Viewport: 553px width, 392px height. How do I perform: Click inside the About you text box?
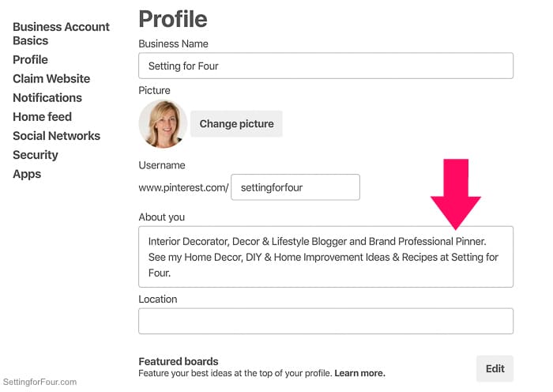click(325, 257)
